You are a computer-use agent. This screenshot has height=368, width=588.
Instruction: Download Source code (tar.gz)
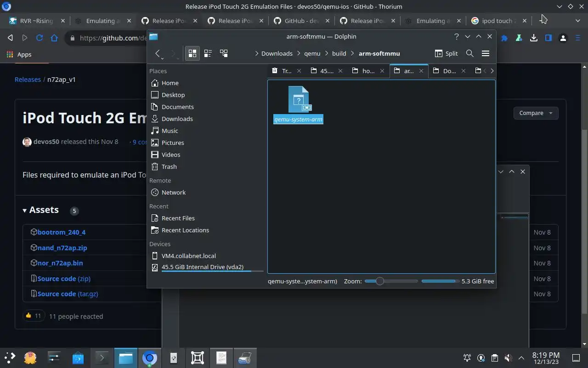pyautogui.click(x=68, y=293)
